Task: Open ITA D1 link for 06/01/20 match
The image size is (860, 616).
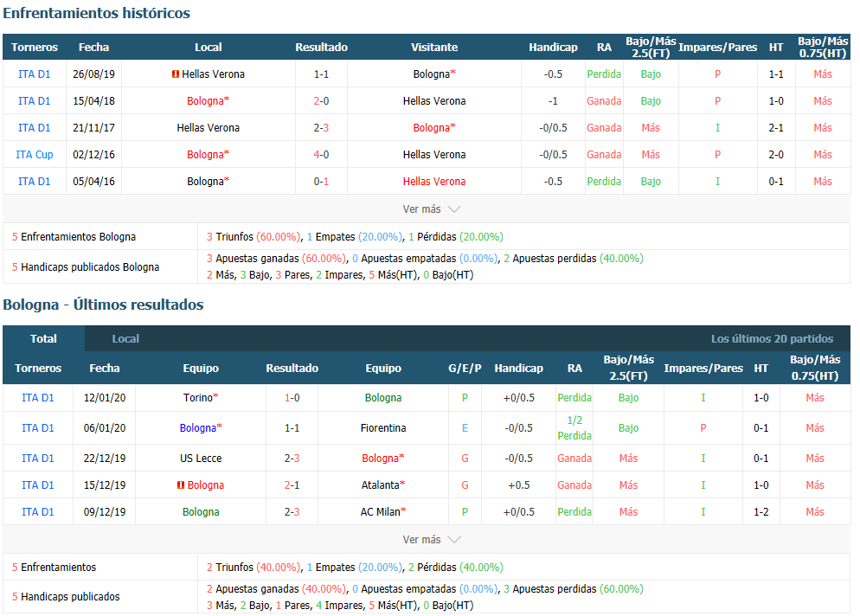Action: (38, 428)
